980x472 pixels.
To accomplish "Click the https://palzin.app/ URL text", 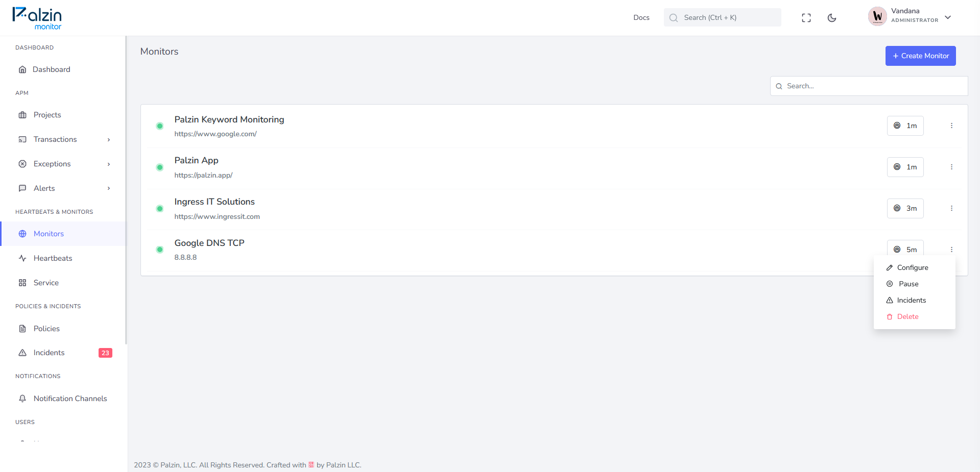I will point(203,175).
